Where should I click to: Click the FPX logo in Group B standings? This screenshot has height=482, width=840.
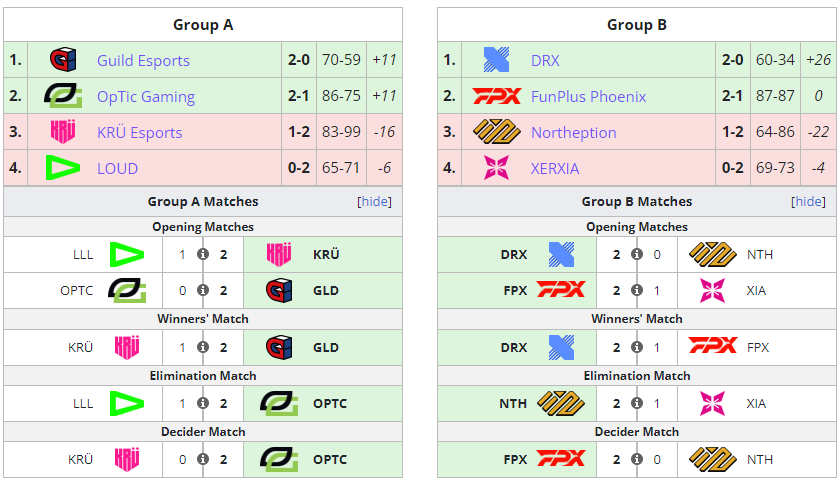tap(497, 96)
